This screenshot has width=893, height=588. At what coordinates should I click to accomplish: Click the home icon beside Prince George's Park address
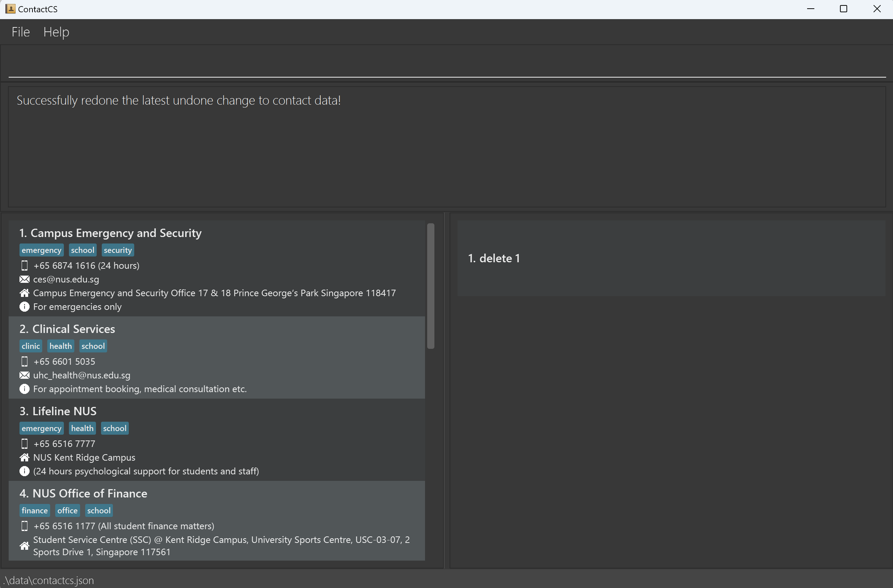[25, 293]
